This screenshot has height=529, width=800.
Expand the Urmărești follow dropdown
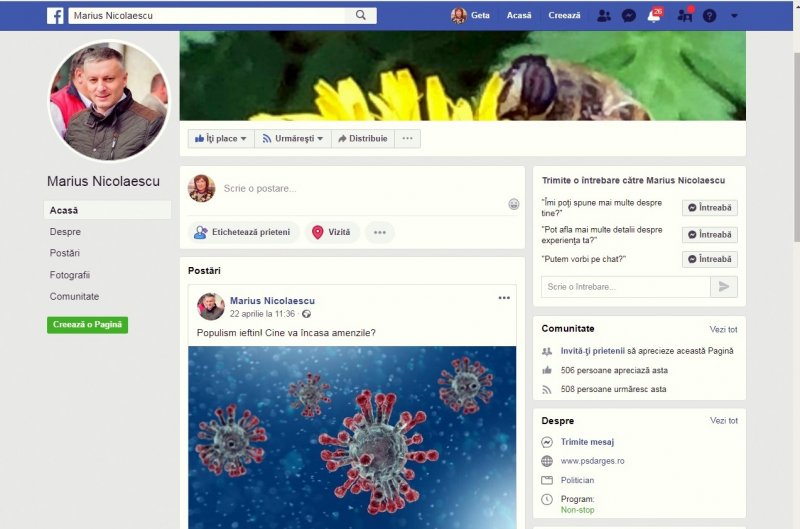click(292, 138)
